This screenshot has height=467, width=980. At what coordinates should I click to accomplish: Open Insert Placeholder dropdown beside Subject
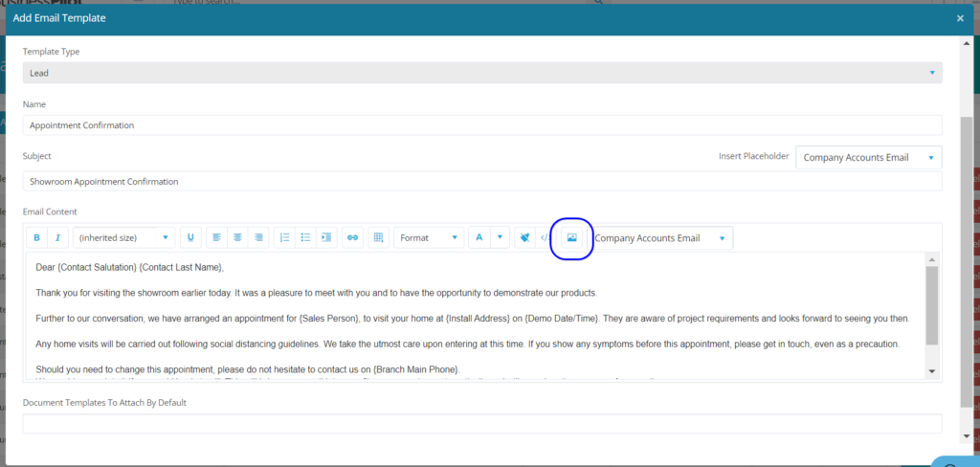[868, 157]
